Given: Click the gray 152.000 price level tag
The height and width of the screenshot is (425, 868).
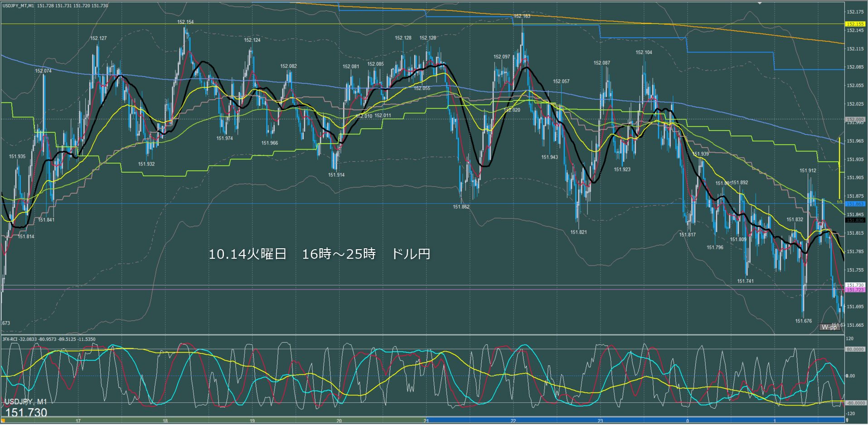Looking at the screenshot, I should pos(855,120).
